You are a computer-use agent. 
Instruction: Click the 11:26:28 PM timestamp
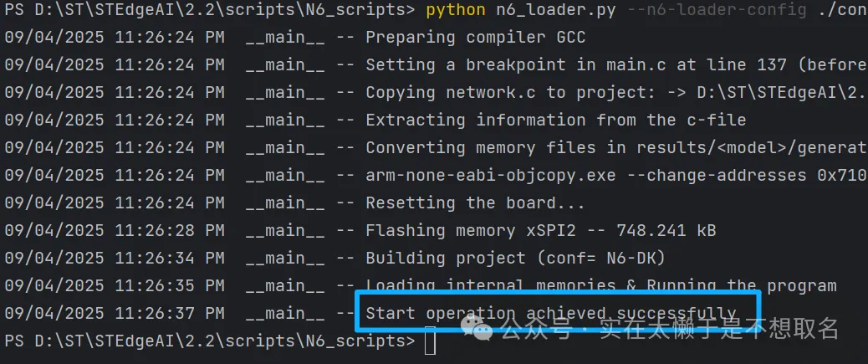point(171,231)
